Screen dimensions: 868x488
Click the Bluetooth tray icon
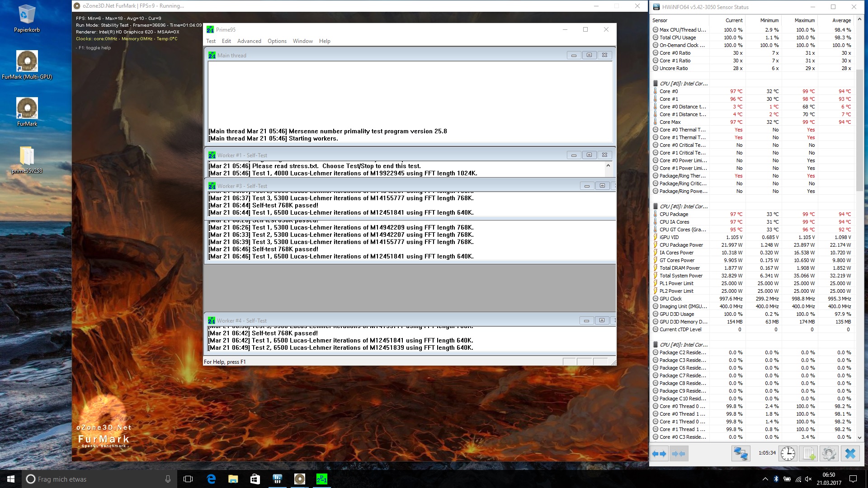776,479
